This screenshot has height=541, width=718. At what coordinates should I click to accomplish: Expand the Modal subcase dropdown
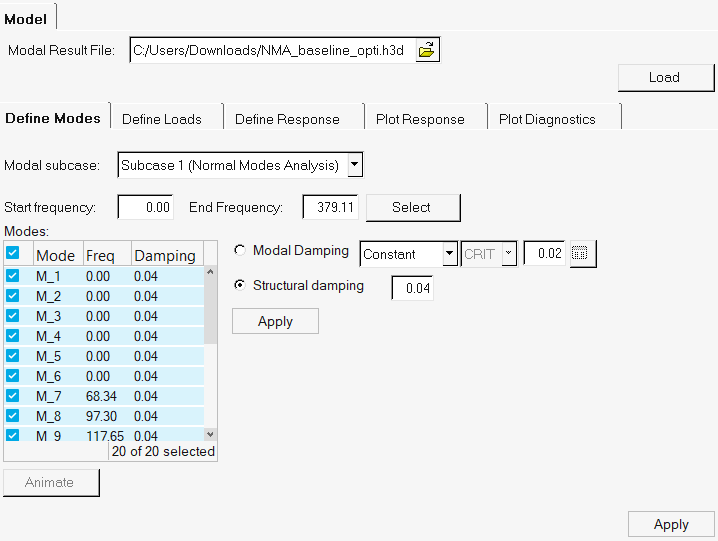point(355,165)
